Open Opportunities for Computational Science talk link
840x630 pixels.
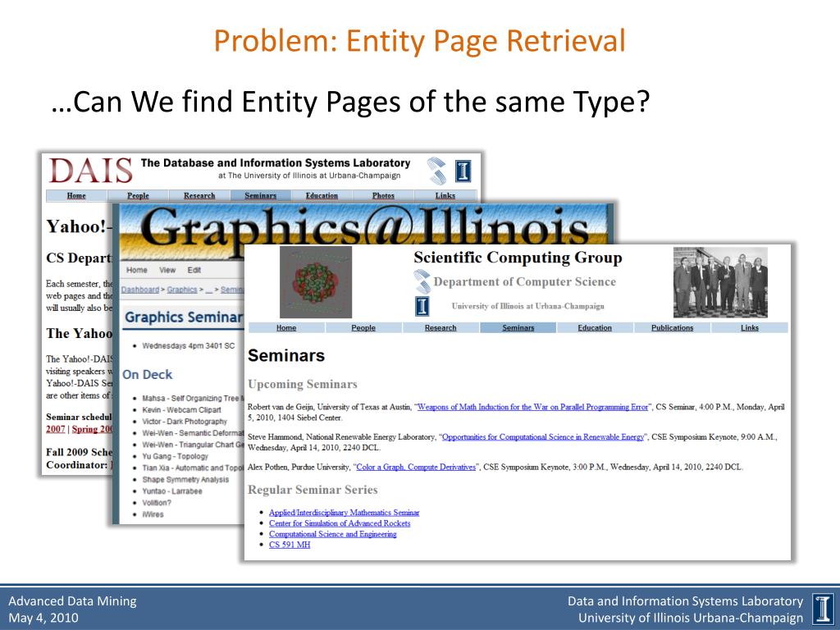pos(543,437)
